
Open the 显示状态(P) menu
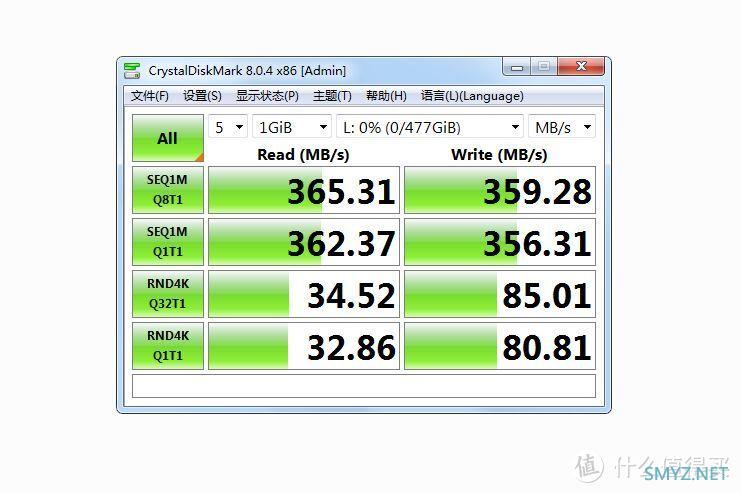pyautogui.click(x=267, y=96)
